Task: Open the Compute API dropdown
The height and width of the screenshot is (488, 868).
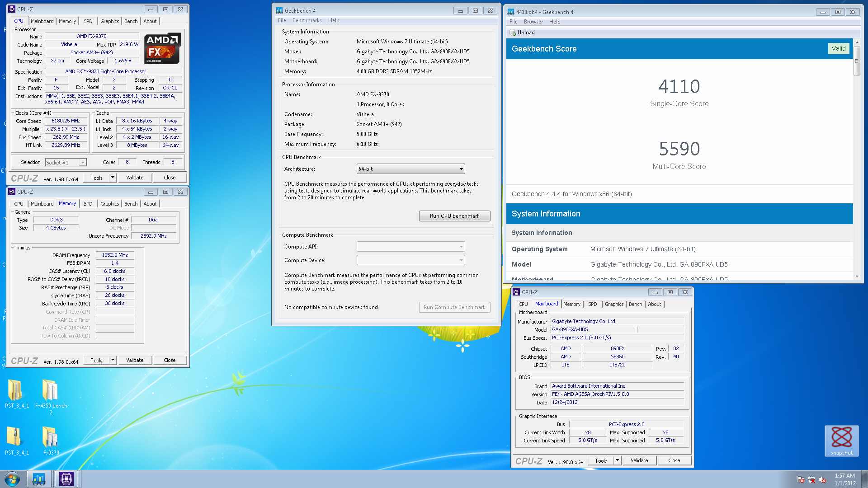Action: [410, 247]
